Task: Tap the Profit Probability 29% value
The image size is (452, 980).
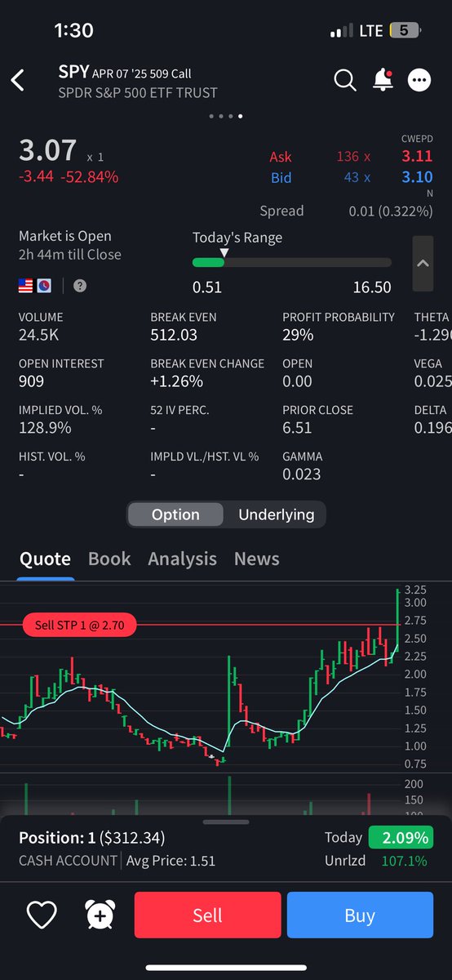Action: (x=298, y=335)
